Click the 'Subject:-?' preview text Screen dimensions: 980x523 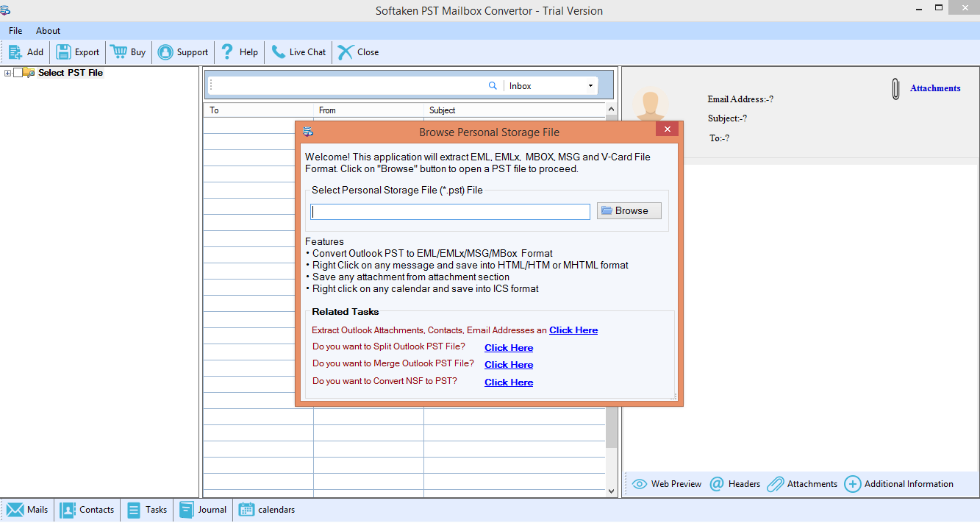728,118
